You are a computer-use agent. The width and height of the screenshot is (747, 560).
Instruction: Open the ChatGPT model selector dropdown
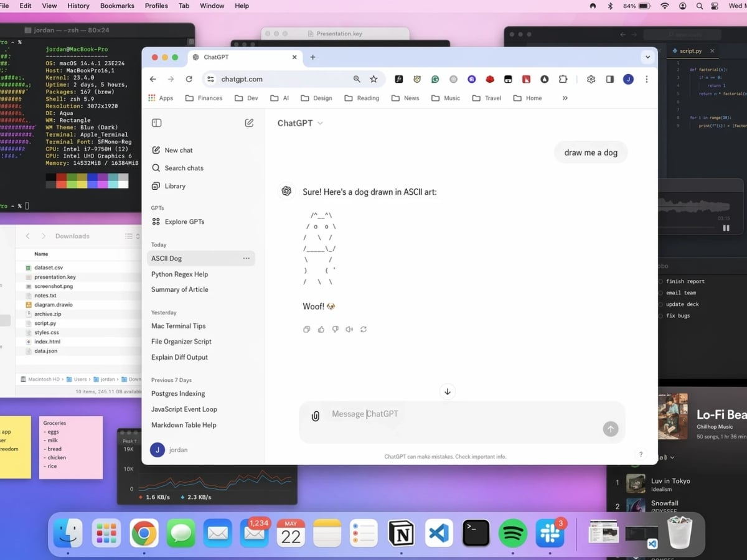300,123
